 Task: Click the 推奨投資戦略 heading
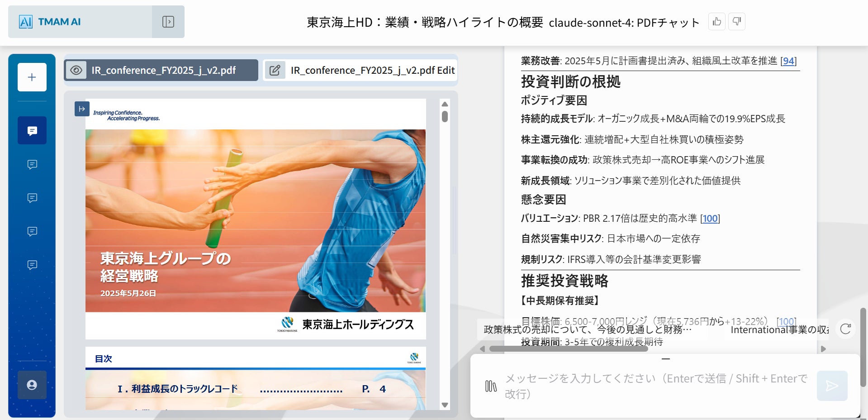coord(564,281)
